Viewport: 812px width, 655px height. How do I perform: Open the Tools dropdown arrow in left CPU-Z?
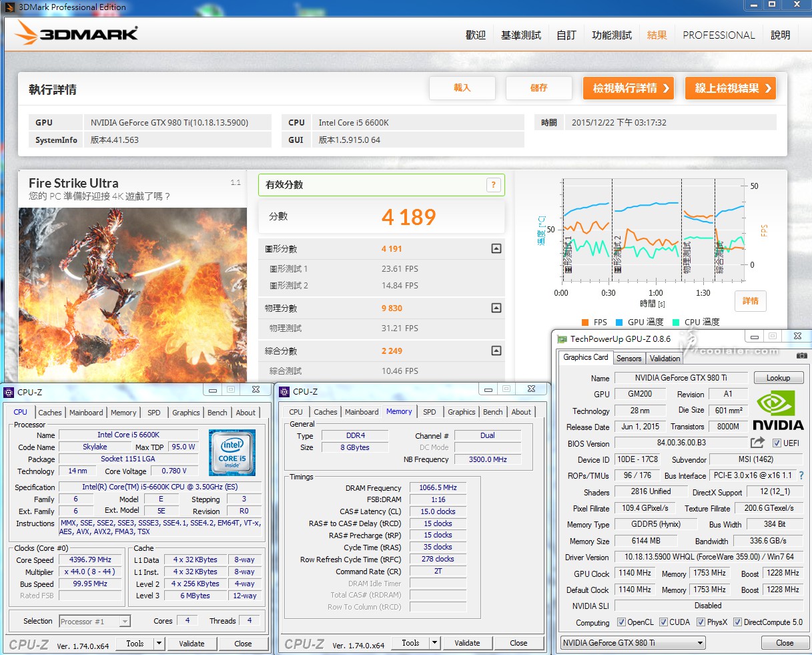159,644
